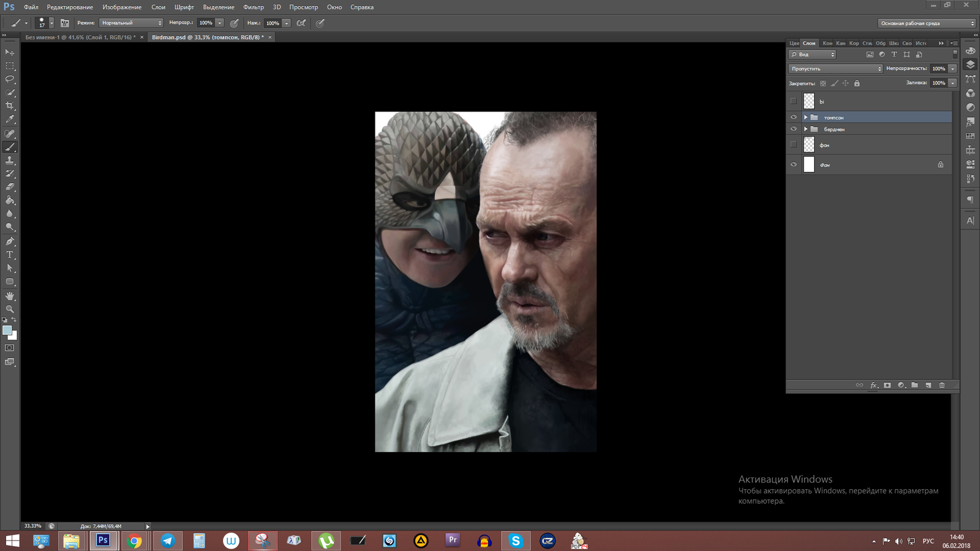Hide the 'томпсон' group
980x551 pixels.
coord(794,117)
